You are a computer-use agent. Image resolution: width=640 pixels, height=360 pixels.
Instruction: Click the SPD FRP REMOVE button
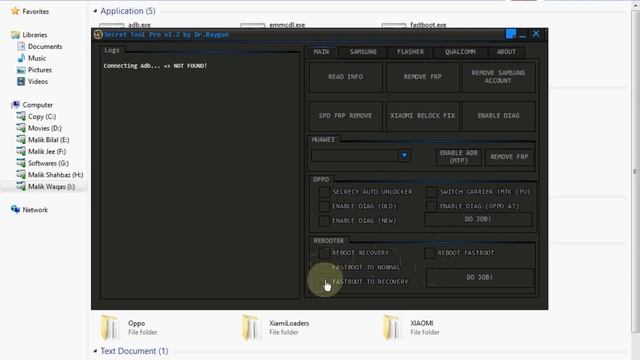tap(346, 116)
